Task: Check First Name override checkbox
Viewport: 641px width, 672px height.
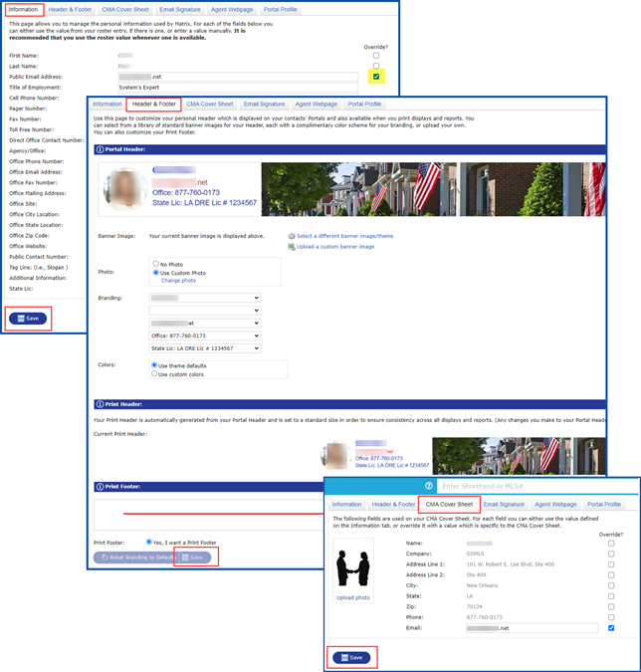Action: [376, 56]
